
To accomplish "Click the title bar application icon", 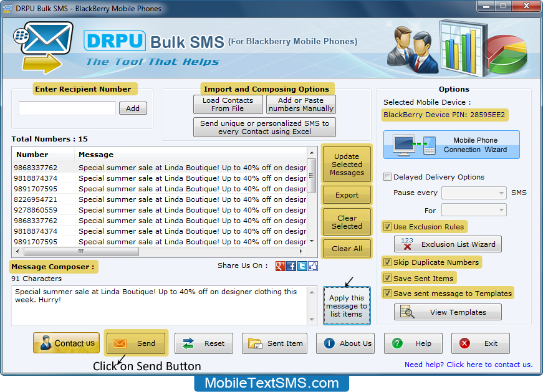I will point(7,8).
